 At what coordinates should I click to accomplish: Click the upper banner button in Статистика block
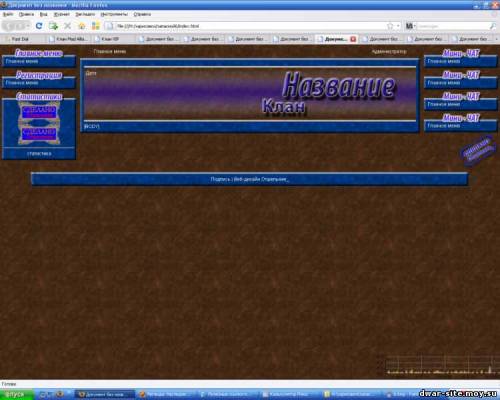[39, 112]
